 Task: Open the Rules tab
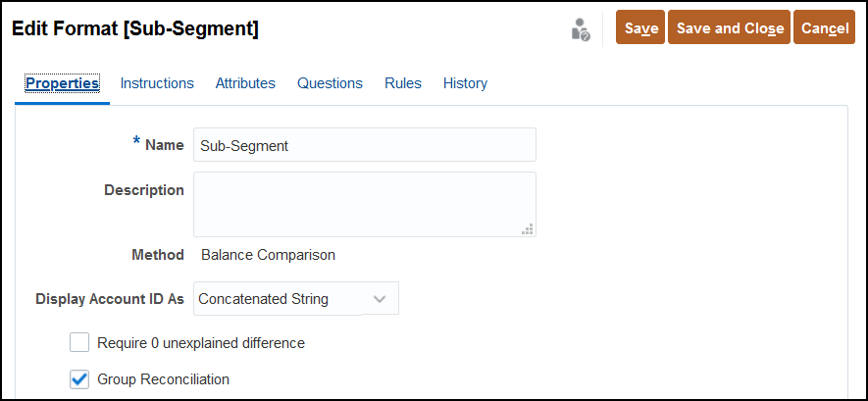pos(403,83)
